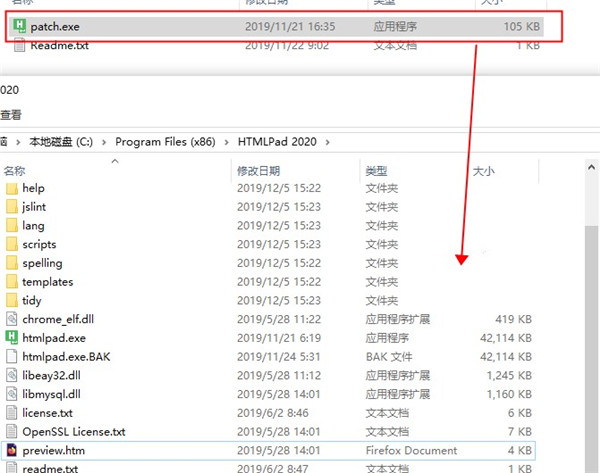Open the spelling folder icon
This screenshot has height=473, width=600.
pos(12,263)
